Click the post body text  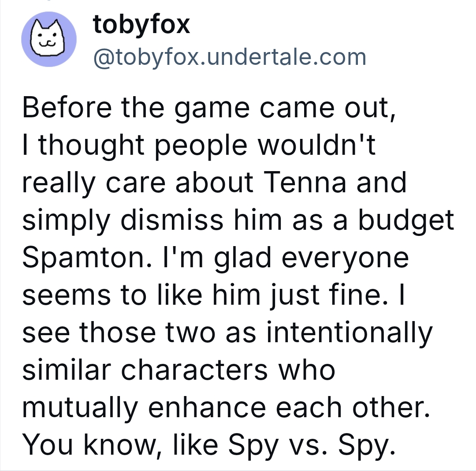pos(238,276)
